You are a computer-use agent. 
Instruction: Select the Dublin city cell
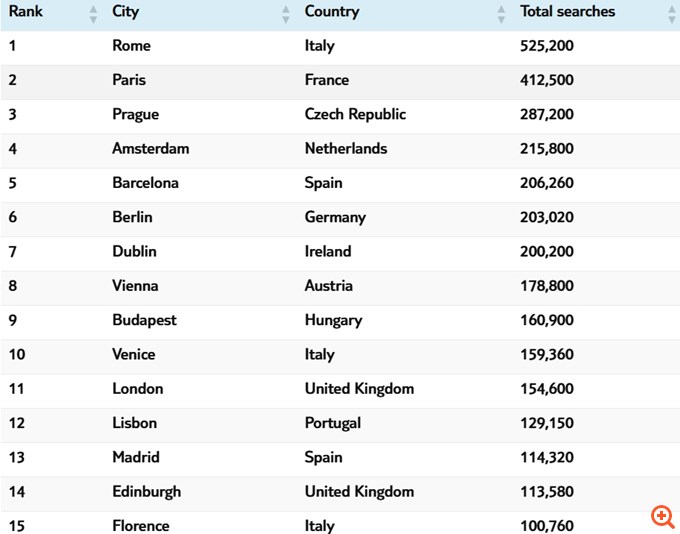click(135, 252)
